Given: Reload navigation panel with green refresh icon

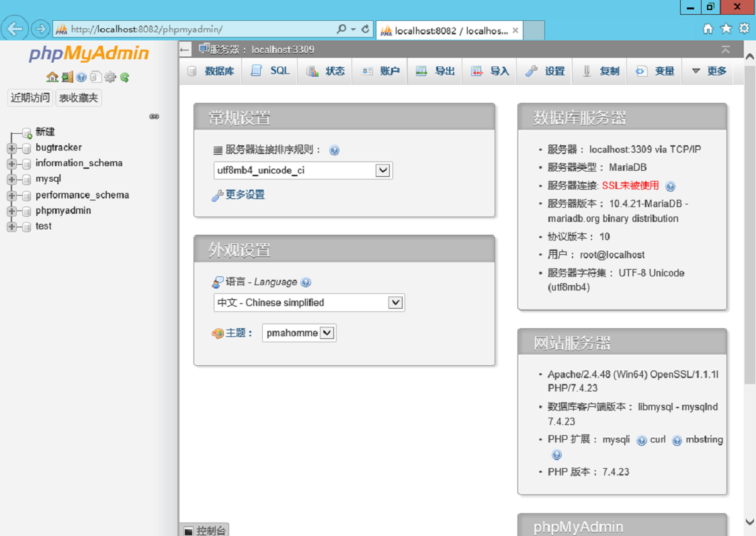Looking at the screenshot, I should [x=125, y=77].
